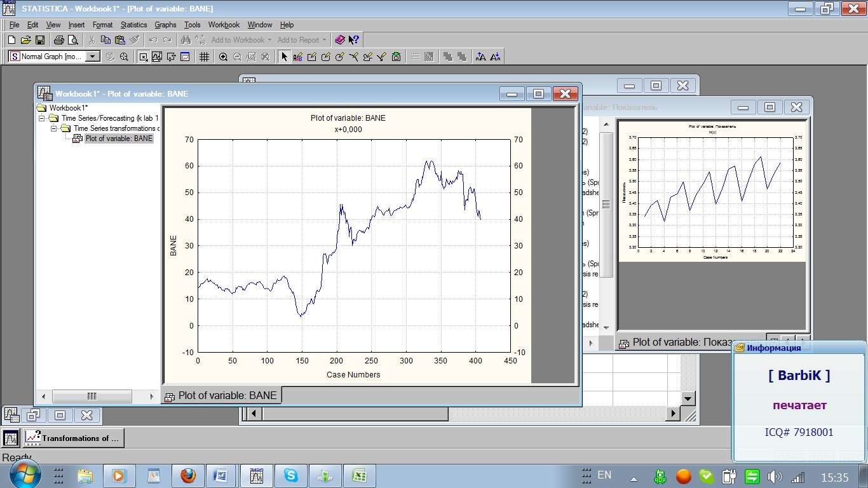Toggle the grid display toolbar button
868x488 pixels.
coord(204,57)
